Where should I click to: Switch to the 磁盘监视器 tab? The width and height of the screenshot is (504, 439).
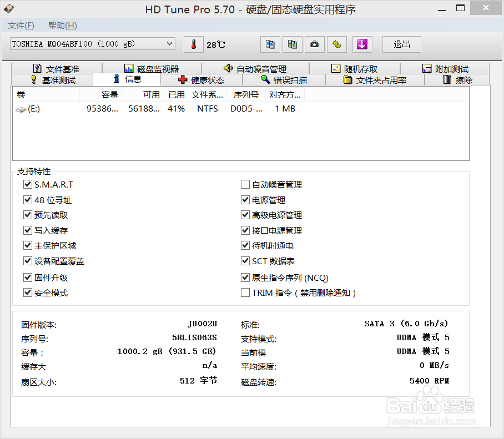click(152, 69)
